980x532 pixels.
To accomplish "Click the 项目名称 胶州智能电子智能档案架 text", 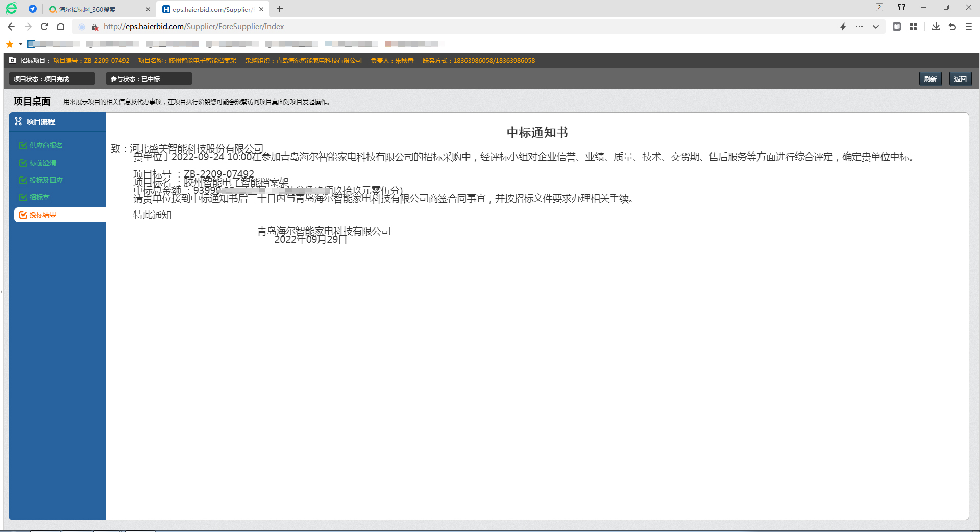I will pyautogui.click(x=187, y=60).
